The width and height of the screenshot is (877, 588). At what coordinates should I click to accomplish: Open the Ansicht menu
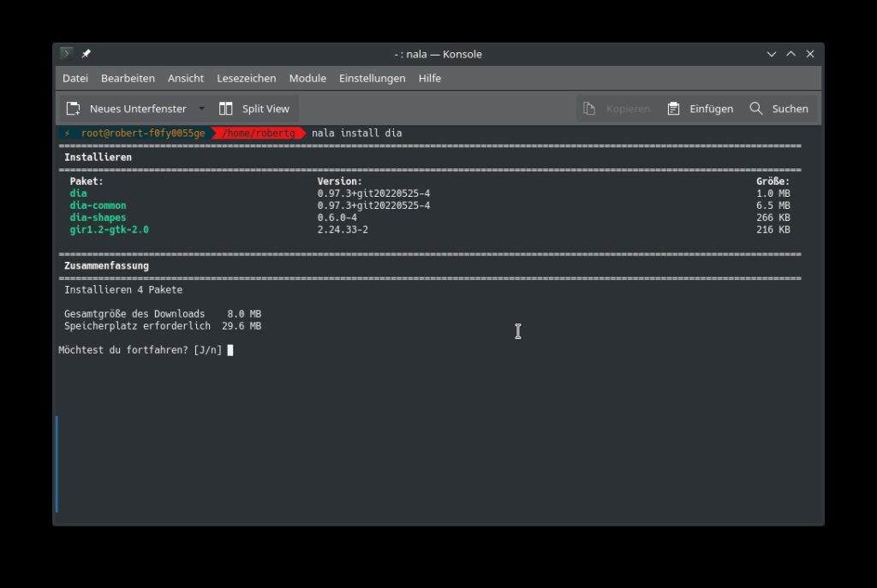[186, 78]
